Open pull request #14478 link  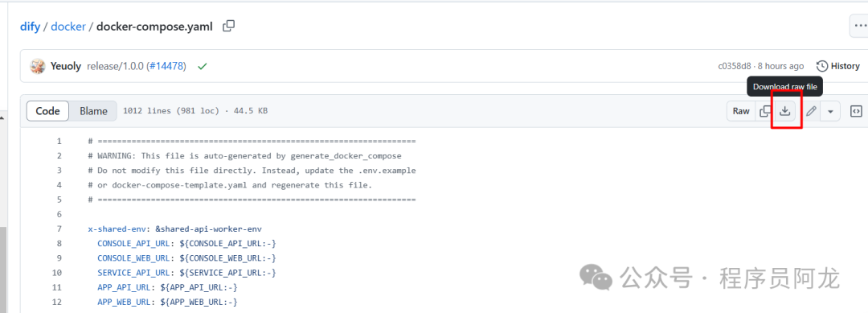[166, 66]
